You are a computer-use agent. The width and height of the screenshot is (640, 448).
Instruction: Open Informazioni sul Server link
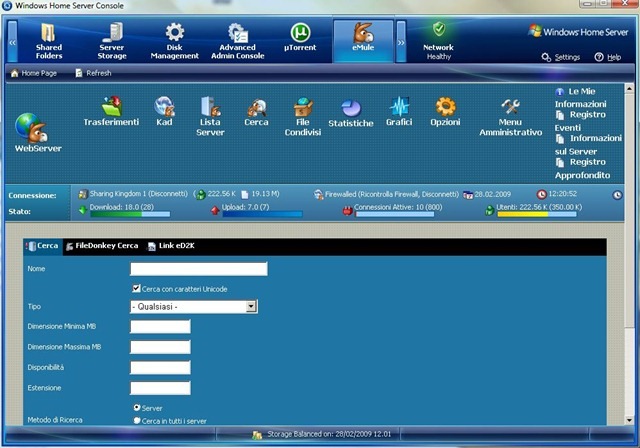588,145
